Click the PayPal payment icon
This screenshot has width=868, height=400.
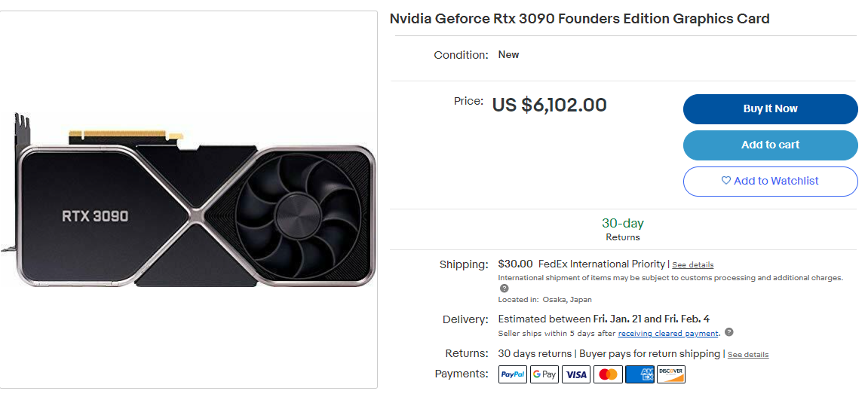pos(513,374)
